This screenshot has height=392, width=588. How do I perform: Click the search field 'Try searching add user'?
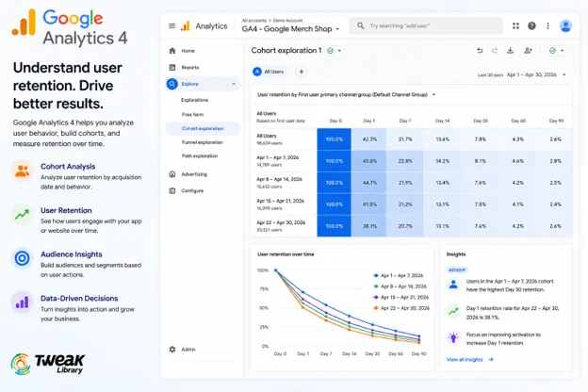(426, 25)
